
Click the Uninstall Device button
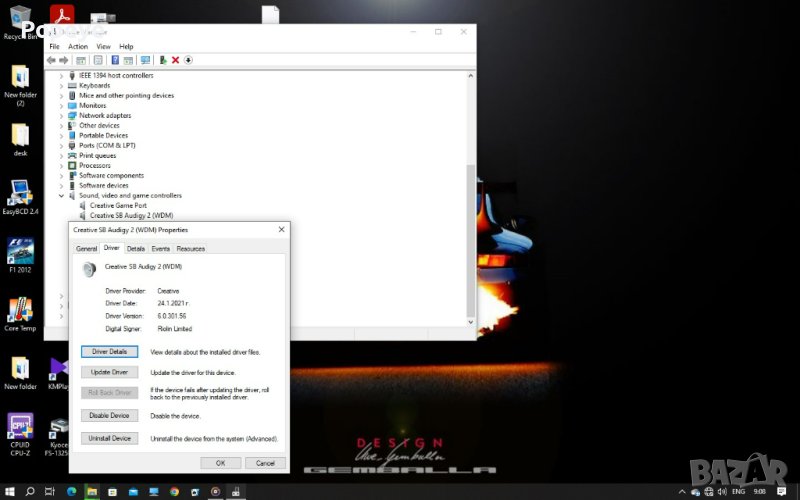pyautogui.click(x=109, y=438)
